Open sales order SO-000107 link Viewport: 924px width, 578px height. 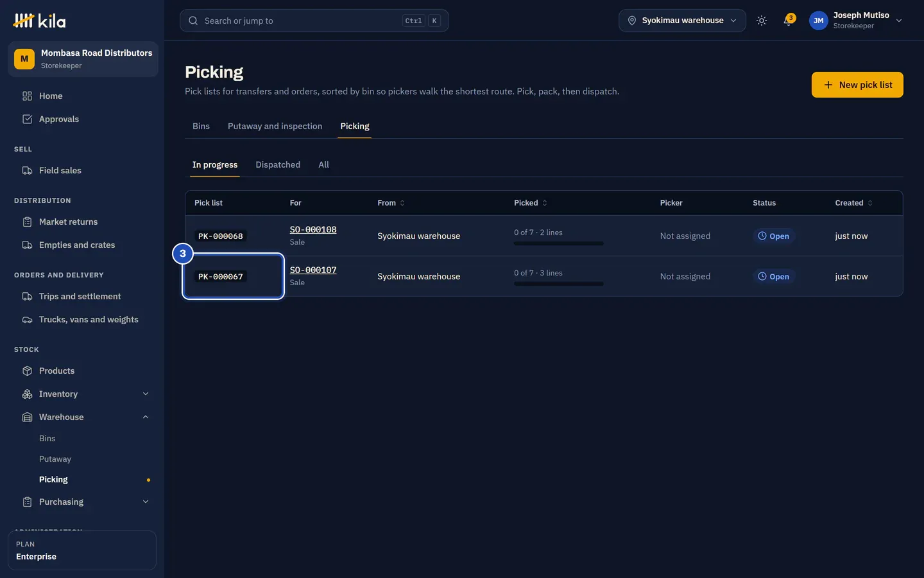click(x=313, y=270)
